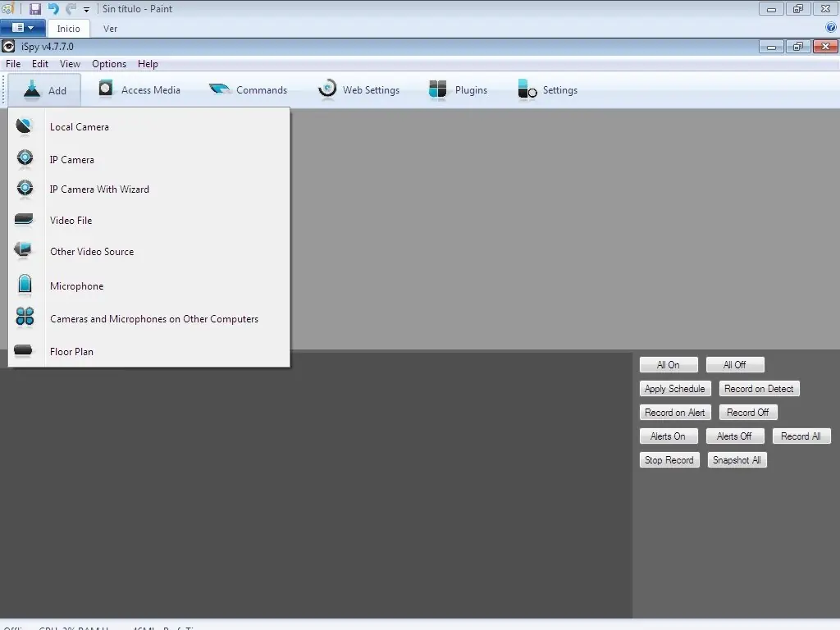Click the All On button
Screen dimensions: 840x630
point(669,365)
